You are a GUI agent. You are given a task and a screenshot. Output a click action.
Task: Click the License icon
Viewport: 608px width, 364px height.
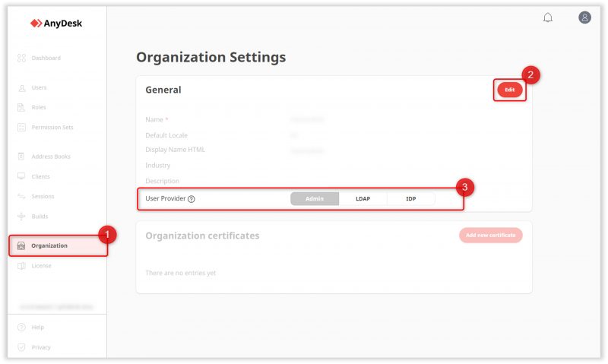click(x=21, y=265)
